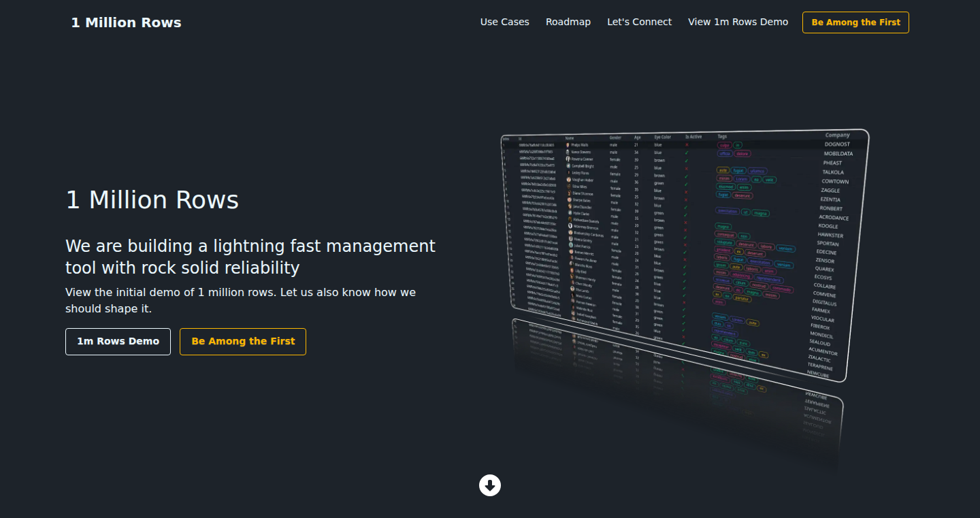The width and height of the screenshot is (980, 518).
Task: Launch the 1m Rows Demo button
Action: pyautogui.click(x=118, y=342)
